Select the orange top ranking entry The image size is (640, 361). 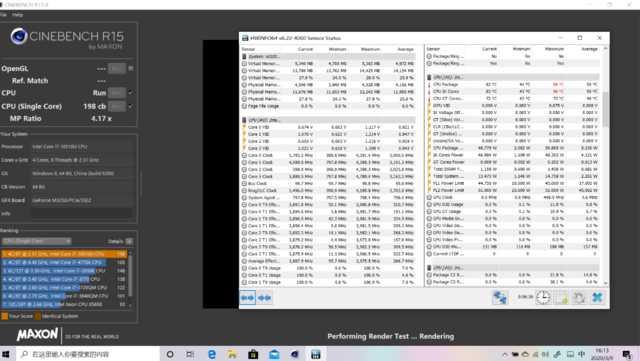coord(64,254)
